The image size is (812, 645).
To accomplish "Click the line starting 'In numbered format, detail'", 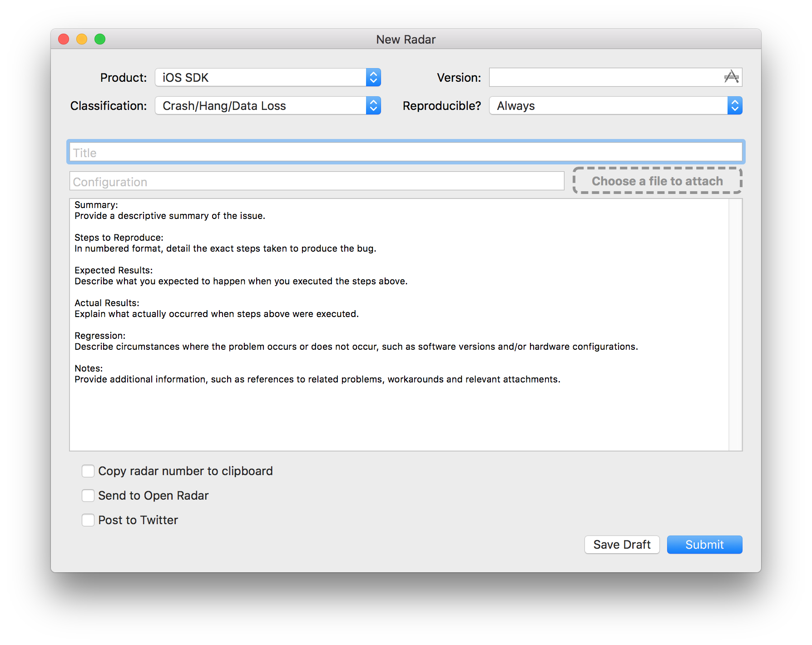I will coord(225,248).
